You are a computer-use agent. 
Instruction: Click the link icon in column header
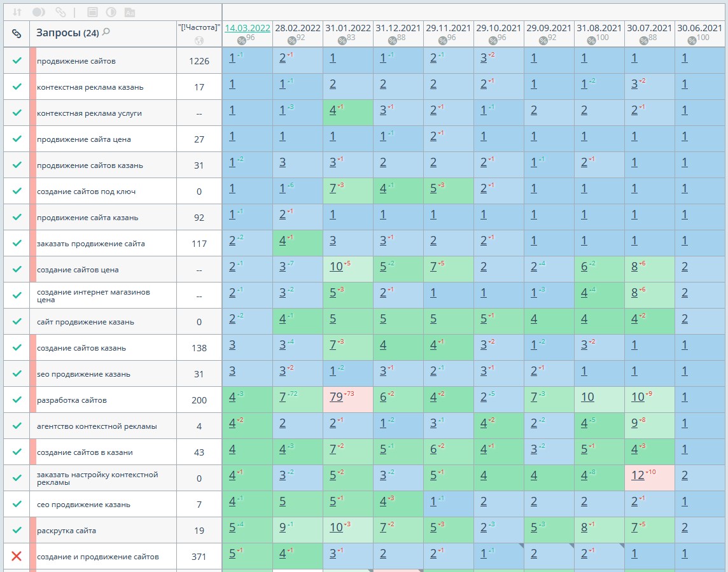point(17,33)
